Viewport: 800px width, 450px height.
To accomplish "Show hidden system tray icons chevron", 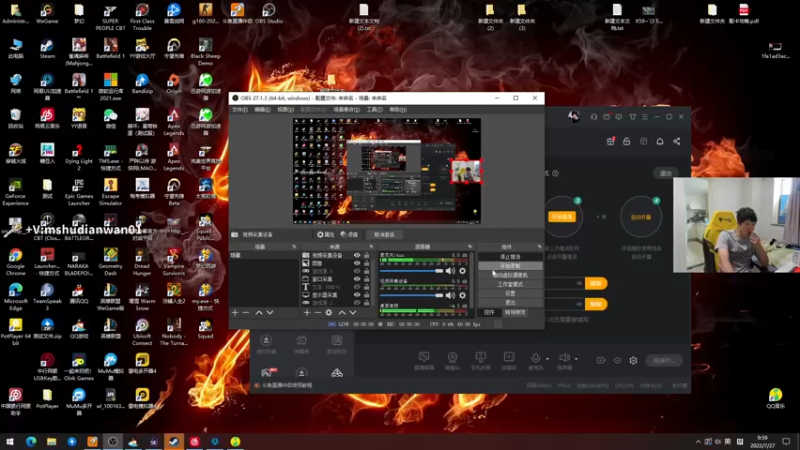I will click(698, 441).
